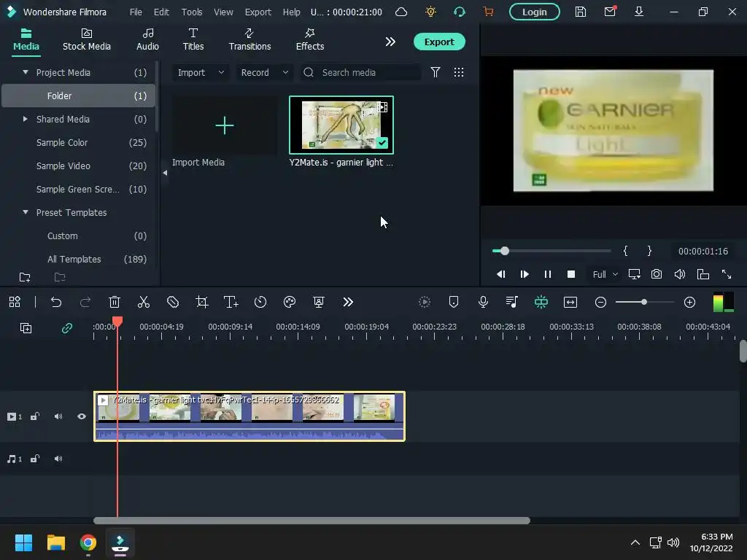Click the green Export button
Viewport: 747px width, 560px height.
(438, 42)
